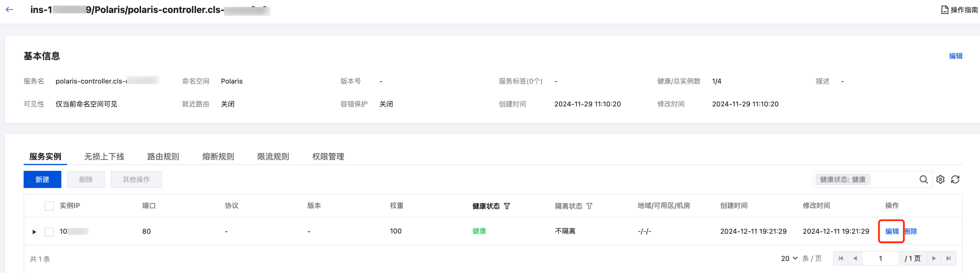Click the 1/4 healthy instance count
Image resolution: width=980 pixels, height=273 pixels.
click(x=717, y=81)
